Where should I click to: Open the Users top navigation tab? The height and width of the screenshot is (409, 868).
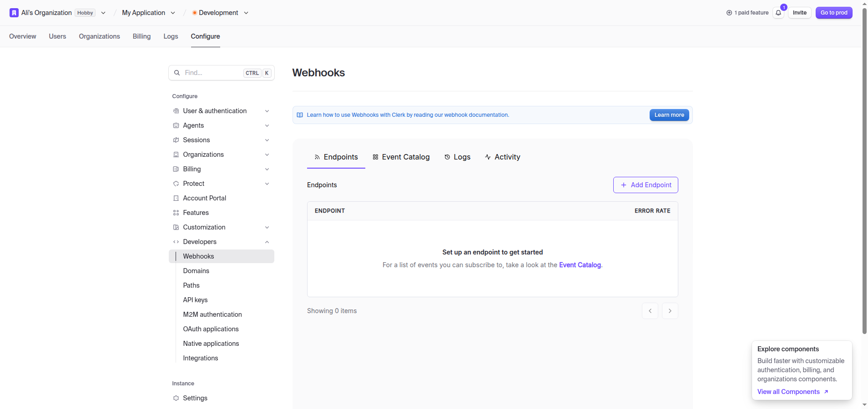(x=58, y=36)
